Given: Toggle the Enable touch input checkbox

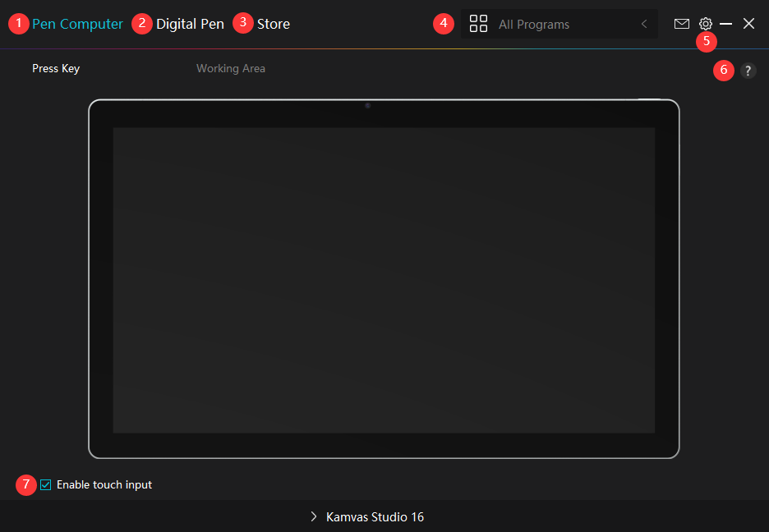Looking at the screenshot, I should click(46, 484).
